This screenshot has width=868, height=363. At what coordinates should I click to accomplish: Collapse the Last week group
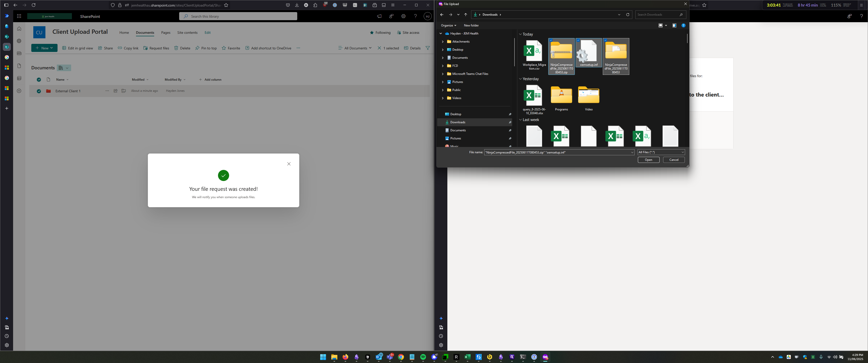(x=520, y=120)
